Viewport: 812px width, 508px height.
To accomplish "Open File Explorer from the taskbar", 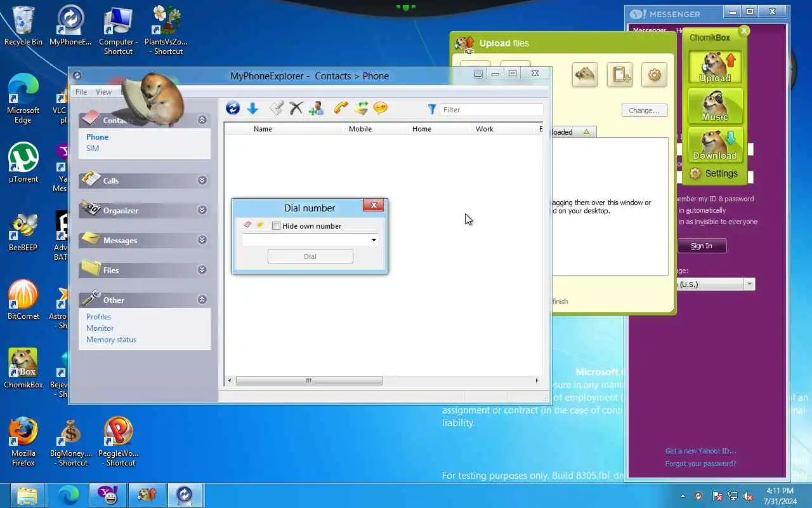I will coord(27,495).
